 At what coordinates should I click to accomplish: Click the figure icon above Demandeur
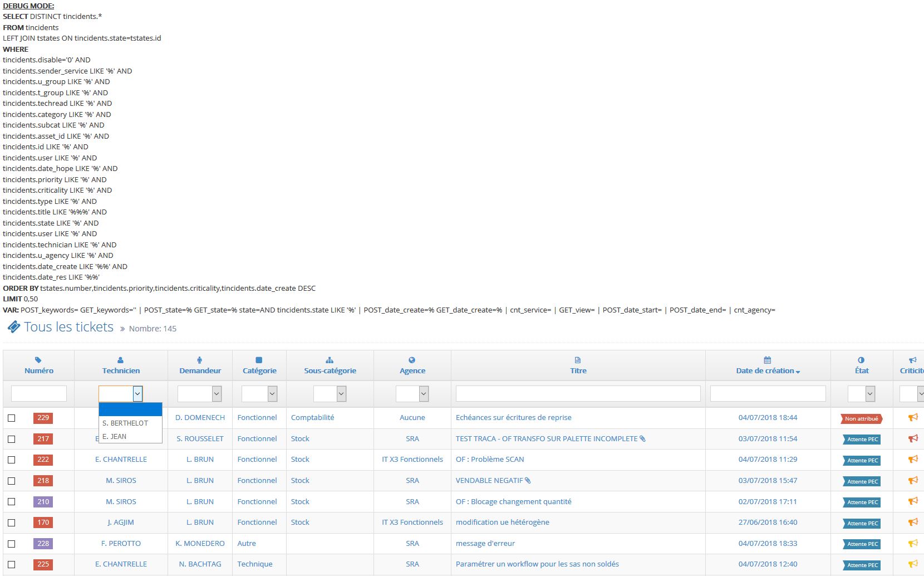pos(200,360)
